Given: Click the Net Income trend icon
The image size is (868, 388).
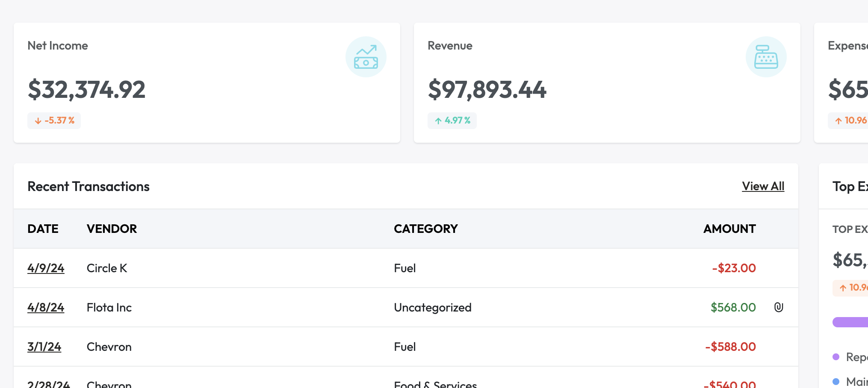Looking at the screenshot, I should [366, 56].
